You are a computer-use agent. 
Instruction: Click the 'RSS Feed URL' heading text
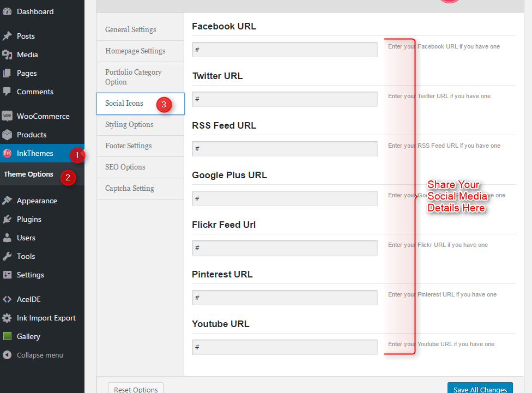click(x=224, y=125)
